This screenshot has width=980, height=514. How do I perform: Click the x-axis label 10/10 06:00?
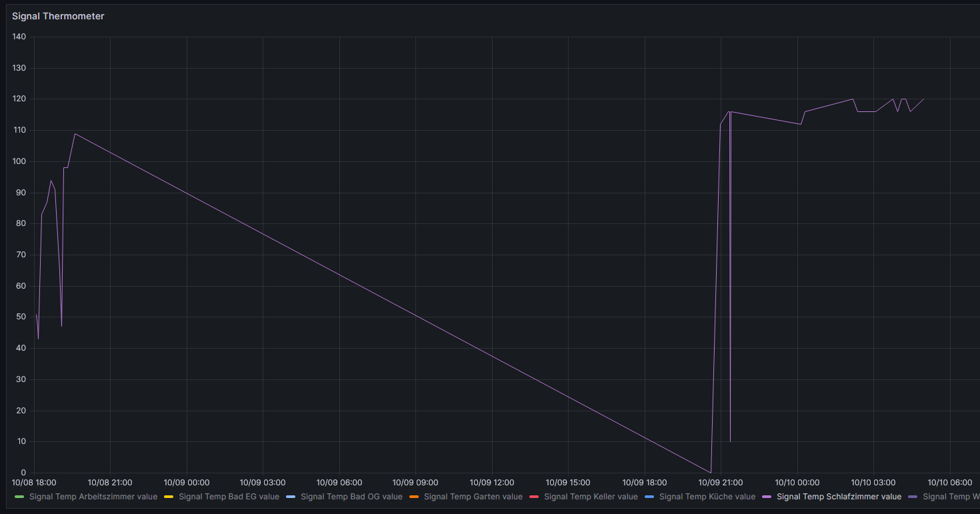pyautogui.click(x=950, y=482)
